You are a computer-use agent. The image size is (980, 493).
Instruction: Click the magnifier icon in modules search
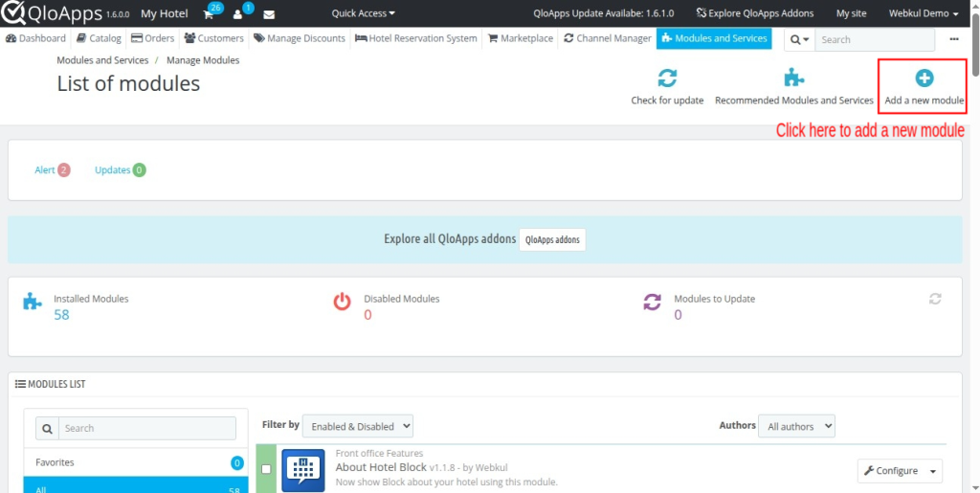(47, 429)
